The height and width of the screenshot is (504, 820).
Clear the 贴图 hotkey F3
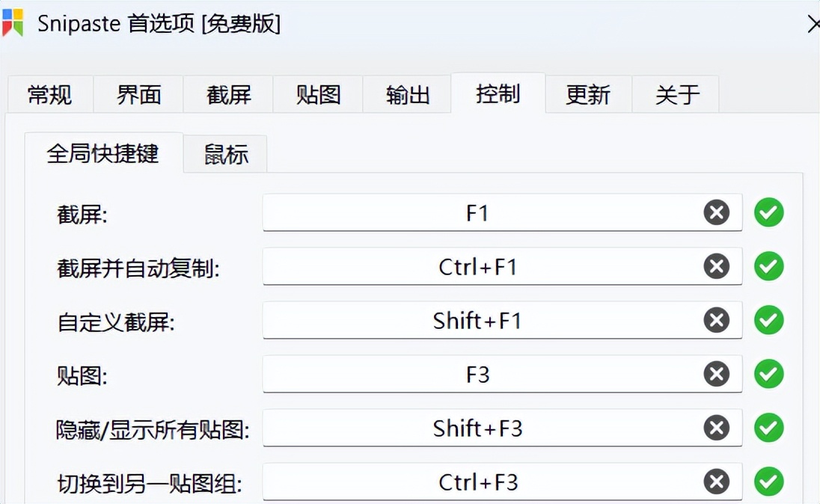point(717,374)
